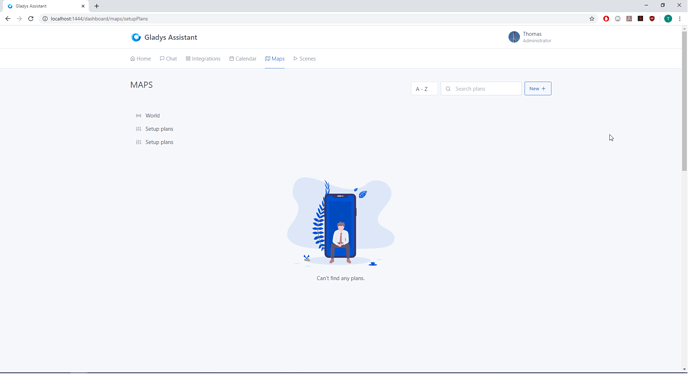Viewport: 690px width, 374px height.
Task: Click the New + button
Action: point(537,88)
